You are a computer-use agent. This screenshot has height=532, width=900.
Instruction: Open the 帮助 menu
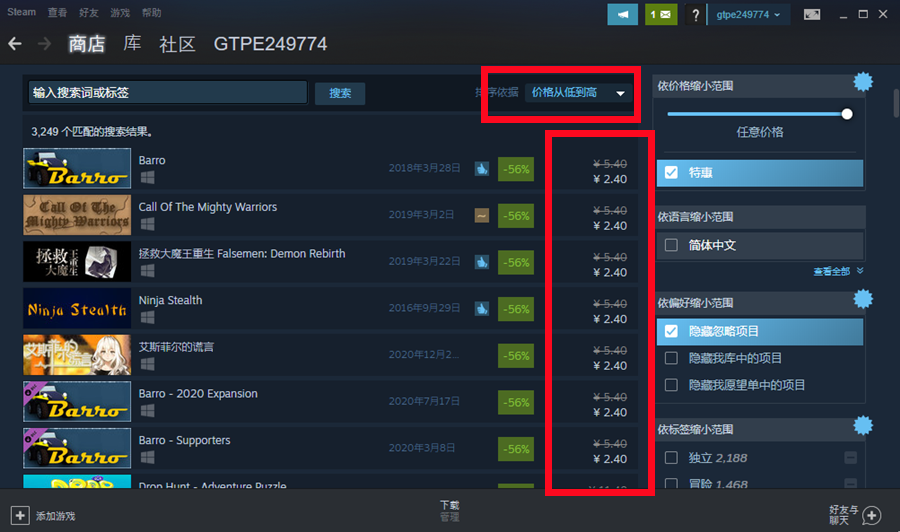point(152,12)
